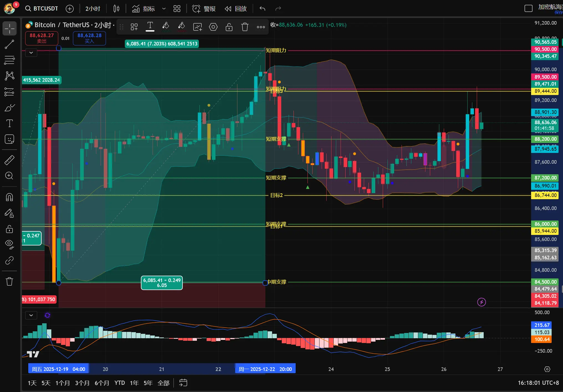
Task: Hide all drawings with eye icon
Action: [9, 244]
